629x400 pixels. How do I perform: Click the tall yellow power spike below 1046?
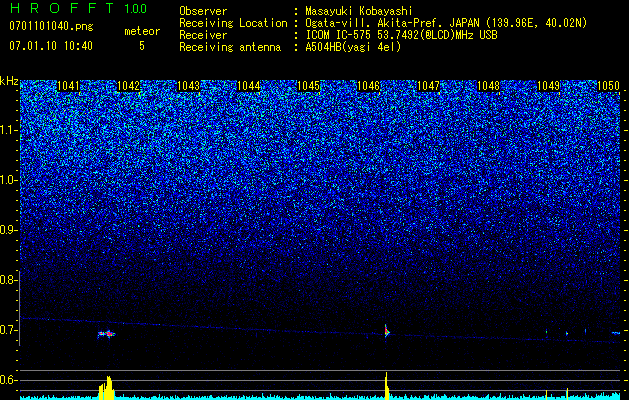[x=387, y=386]
